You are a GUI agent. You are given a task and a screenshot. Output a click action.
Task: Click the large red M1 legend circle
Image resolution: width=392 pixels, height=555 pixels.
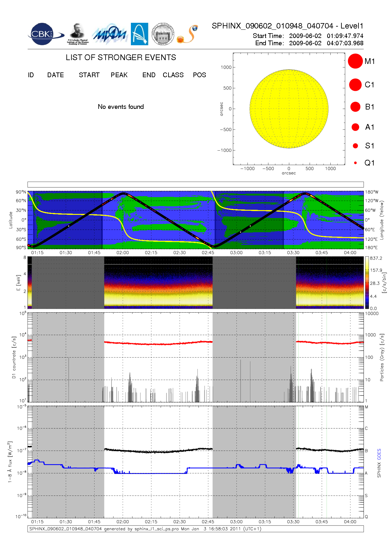355,61
